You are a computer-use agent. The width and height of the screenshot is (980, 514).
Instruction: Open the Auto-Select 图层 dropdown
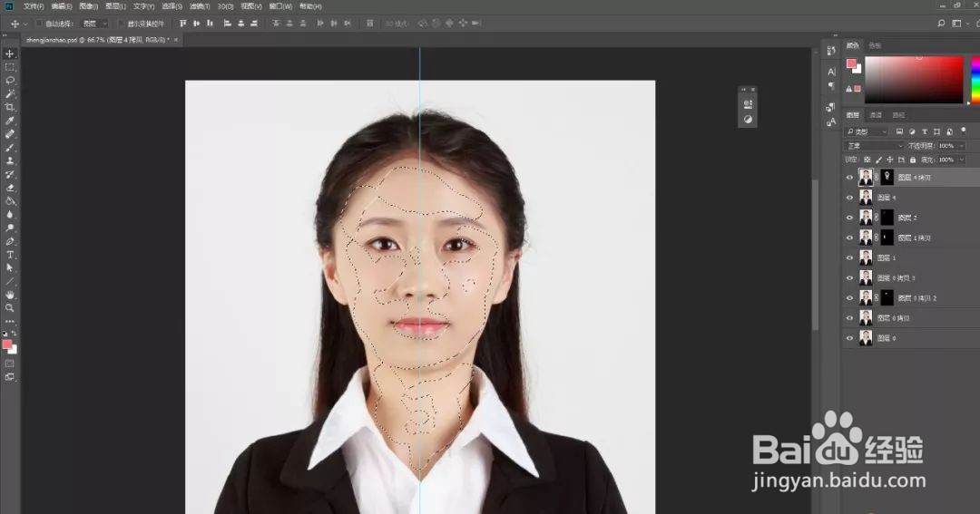click(x=95, y=23)
